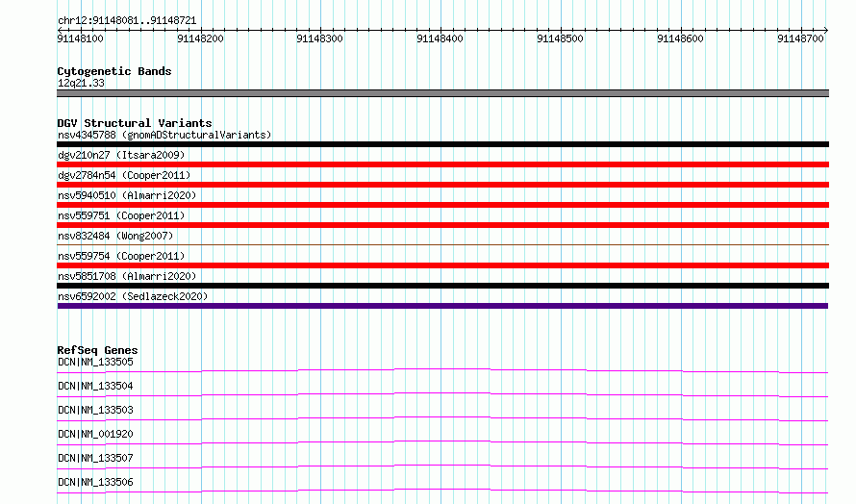This screenshot has width=856, height=504.
Task: Click the magenta line under DCN|NM_133505
Action: coord(442,370)
